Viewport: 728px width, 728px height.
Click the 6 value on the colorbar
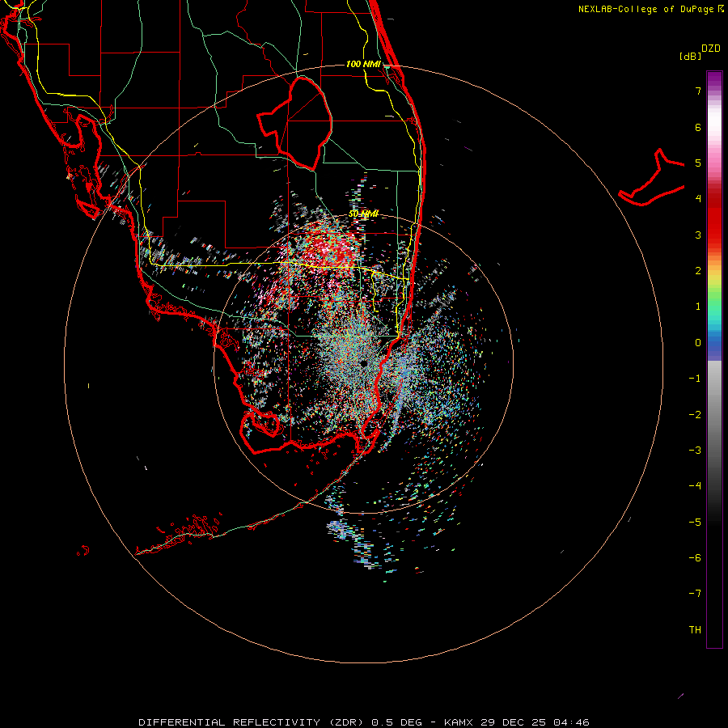pyautogui.click(x=698, y=127)
